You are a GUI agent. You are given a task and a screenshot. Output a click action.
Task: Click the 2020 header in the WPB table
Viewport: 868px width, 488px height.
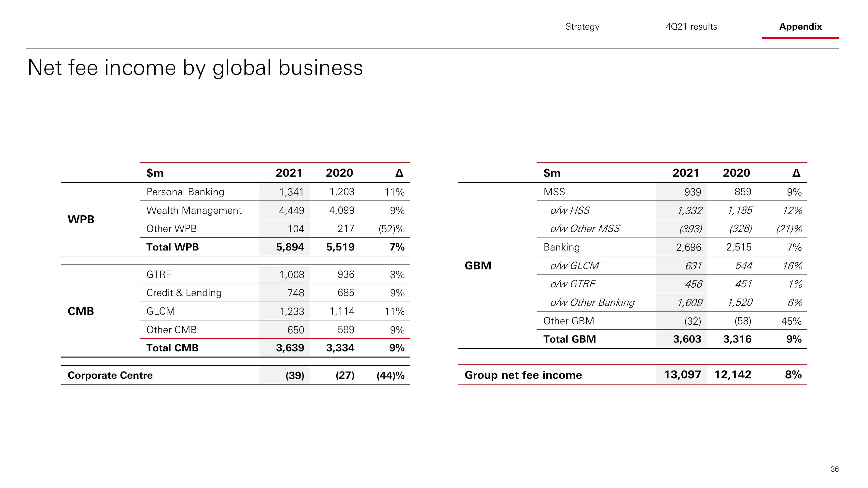[339, 173]
